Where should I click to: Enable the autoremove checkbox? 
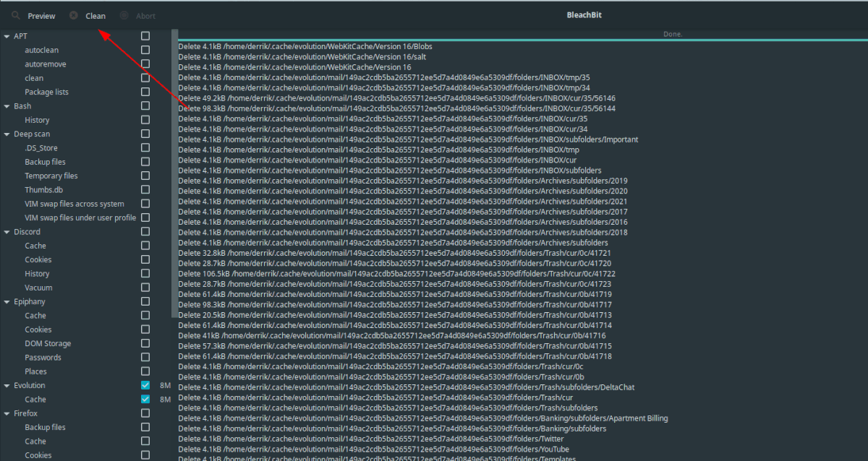145,64
